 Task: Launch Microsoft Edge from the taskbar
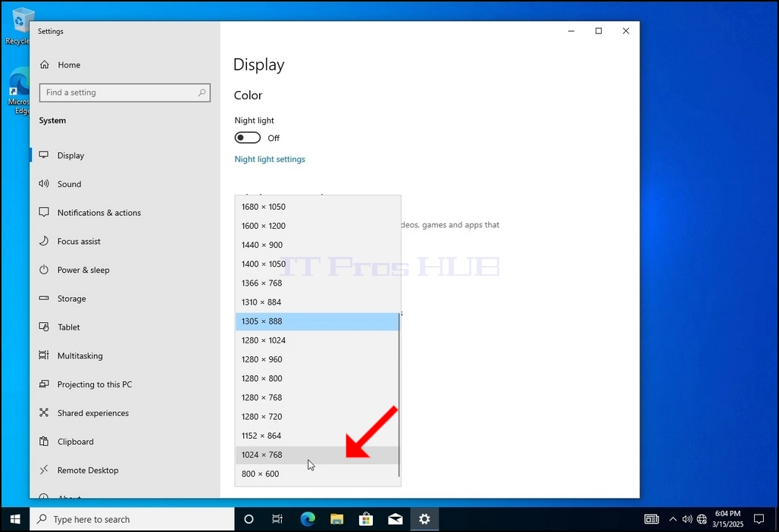point(308,519)
